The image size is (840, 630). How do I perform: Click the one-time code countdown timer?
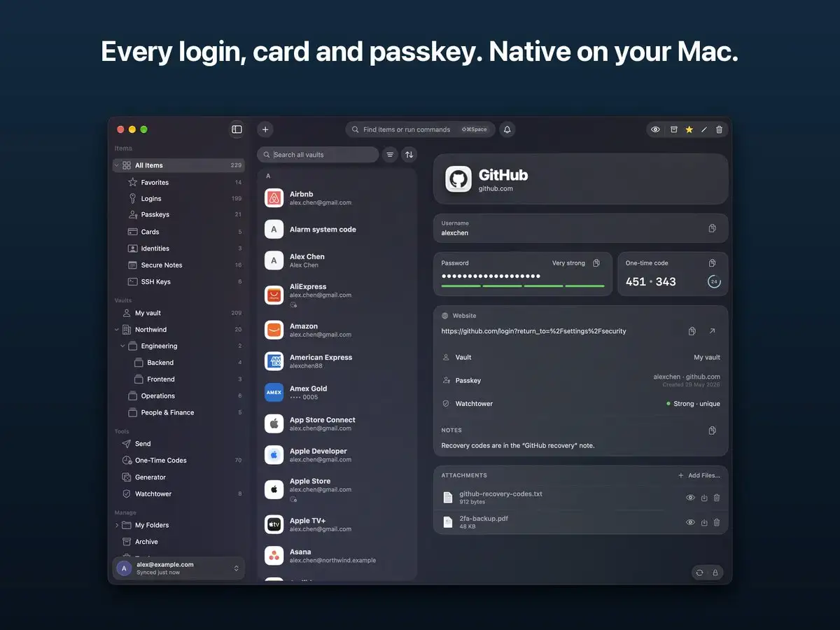coord(714,282)
